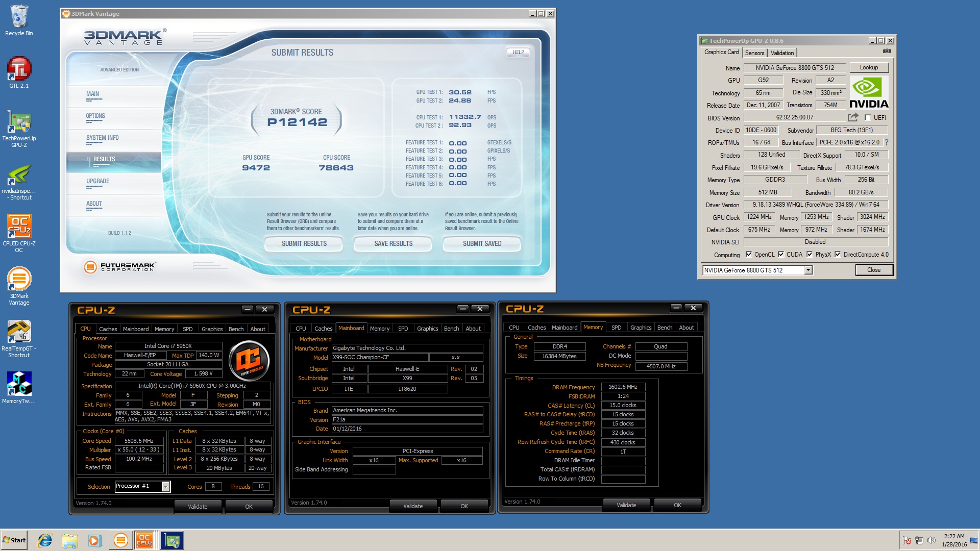Viewport: 980px width, 551px height.
Task: Switch to Validation tab in GPU-Z
Action: [782, 53]
